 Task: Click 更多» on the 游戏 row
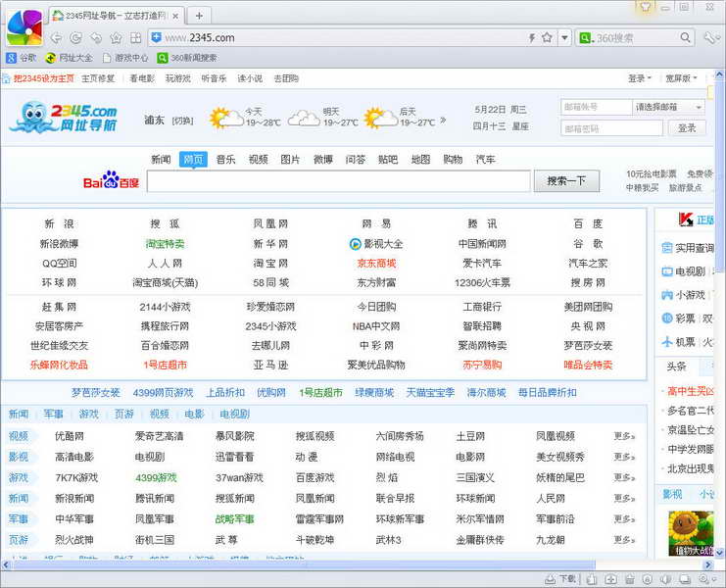624,477
